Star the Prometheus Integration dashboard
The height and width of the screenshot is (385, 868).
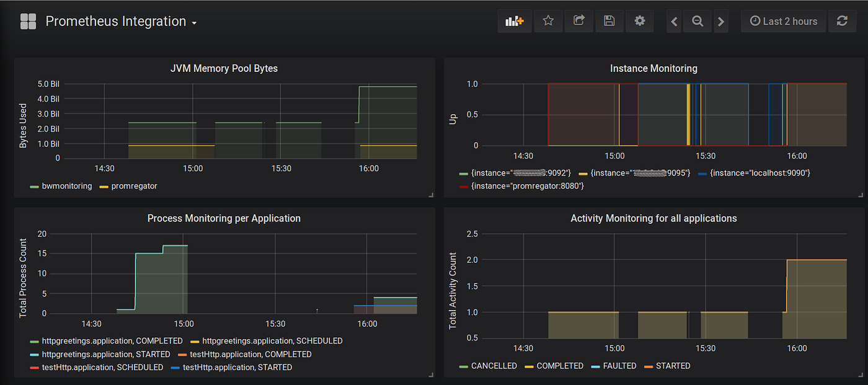coord(548,20)
